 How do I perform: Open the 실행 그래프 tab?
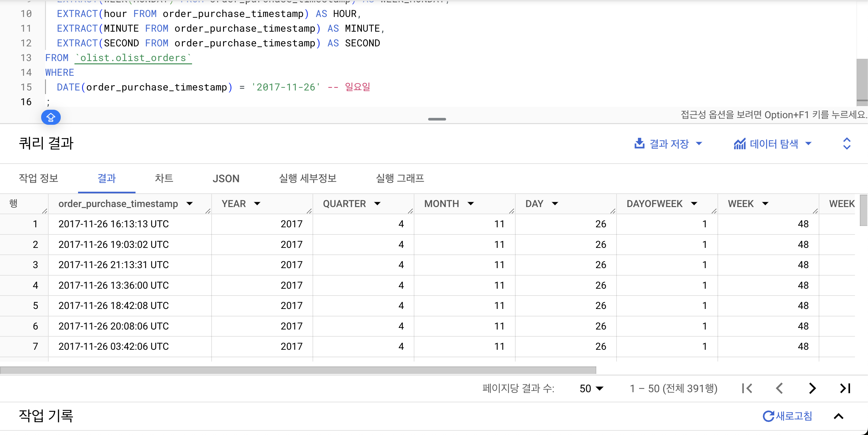(400, 178)
